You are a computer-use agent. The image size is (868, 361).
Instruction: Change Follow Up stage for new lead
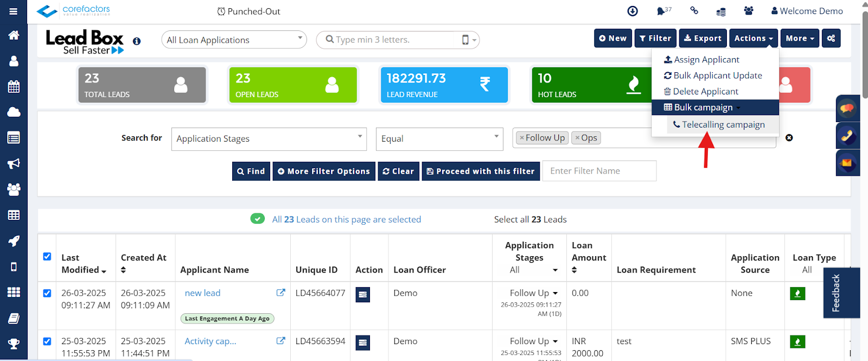534,293
